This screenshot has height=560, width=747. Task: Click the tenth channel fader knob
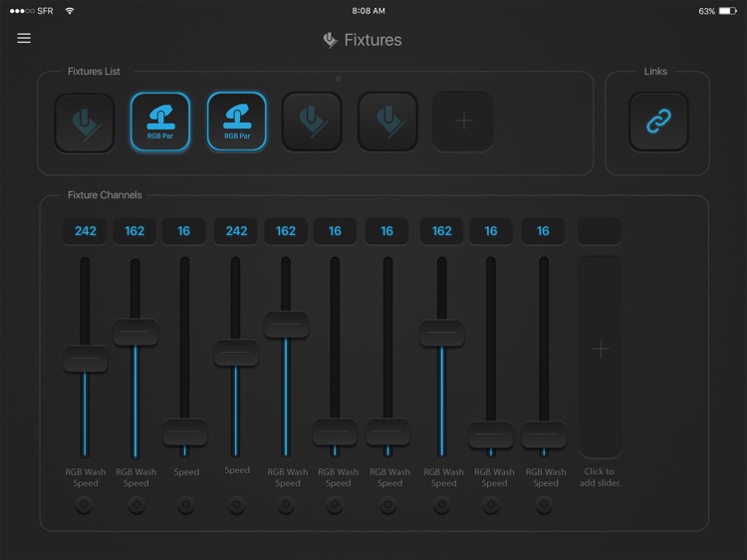pyautogui.click(x=544, y=434)
